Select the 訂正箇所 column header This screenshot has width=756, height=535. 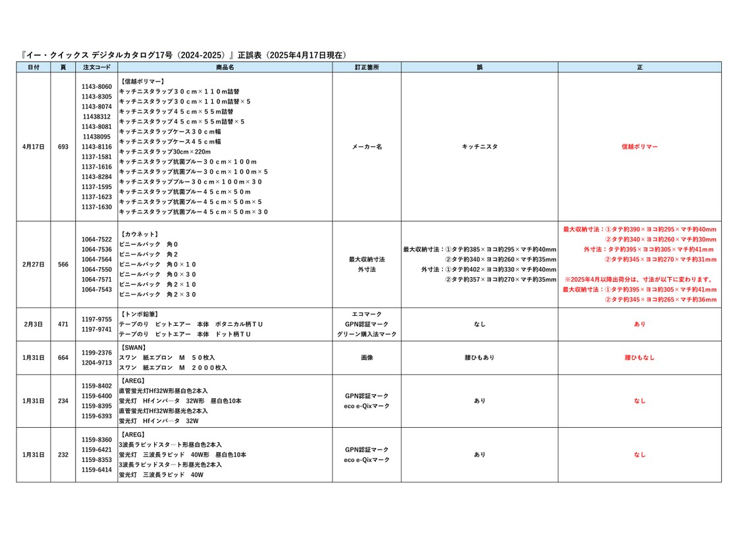[x=366, y=67]
